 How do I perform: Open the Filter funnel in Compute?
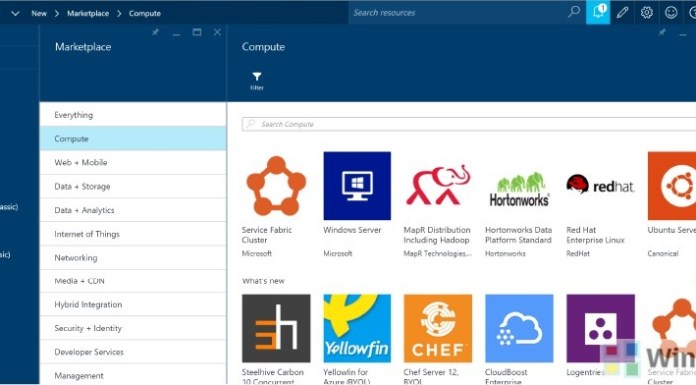257,81
